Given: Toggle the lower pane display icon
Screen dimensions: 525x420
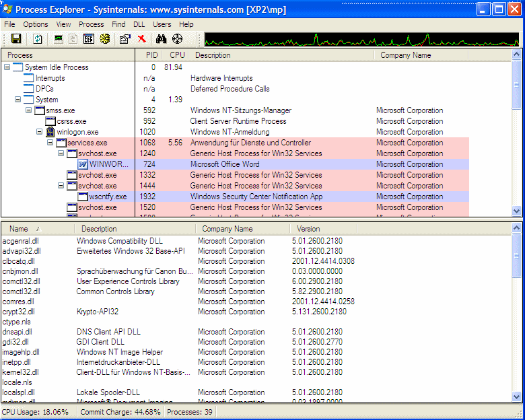Looking at the screenshot, I should pos(89,39).
